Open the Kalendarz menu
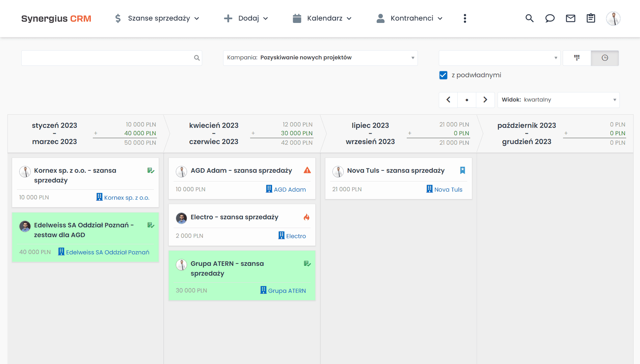Image resolution: width=640 pixels, height=364 pixels. click(322, 19)
